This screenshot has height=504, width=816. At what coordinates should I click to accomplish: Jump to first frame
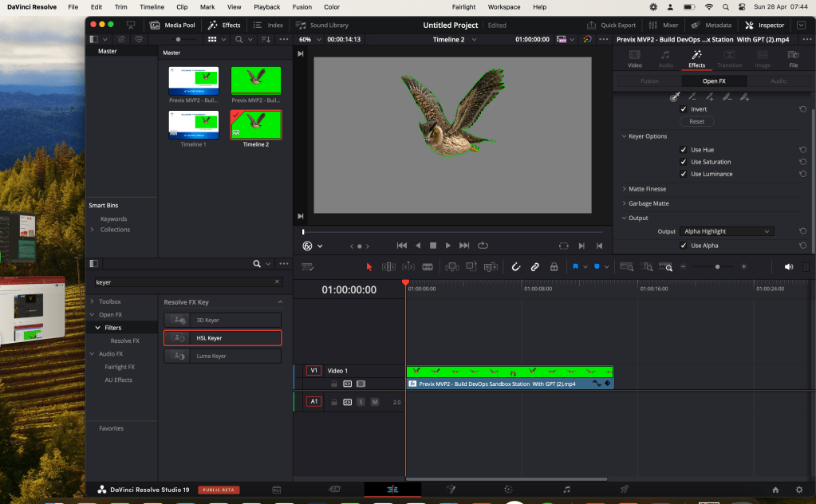point(402,246)
